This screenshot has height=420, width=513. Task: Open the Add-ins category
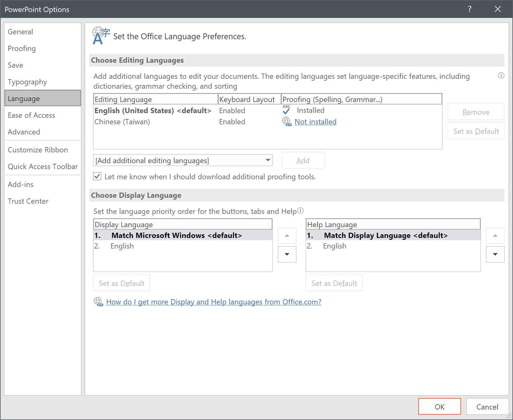point(43,185)
